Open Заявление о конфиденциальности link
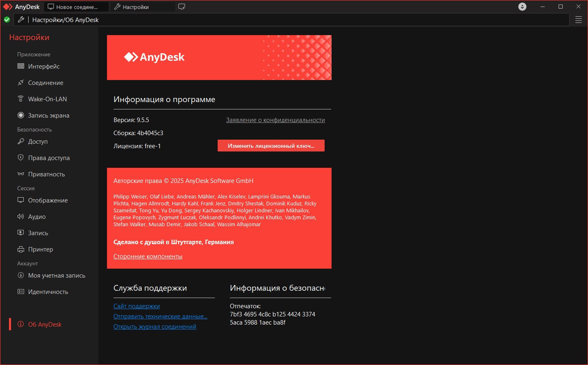Viewport: 588px width, 365px height. pos(276,120)
